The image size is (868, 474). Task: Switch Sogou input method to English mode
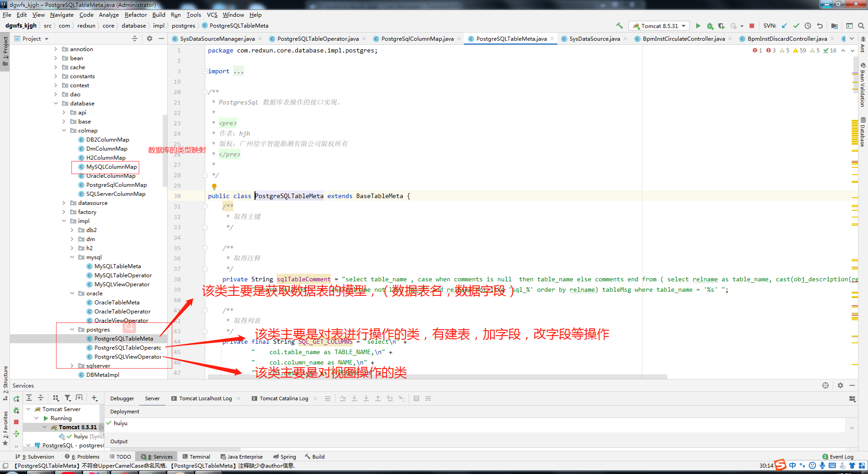pos(792,465)
